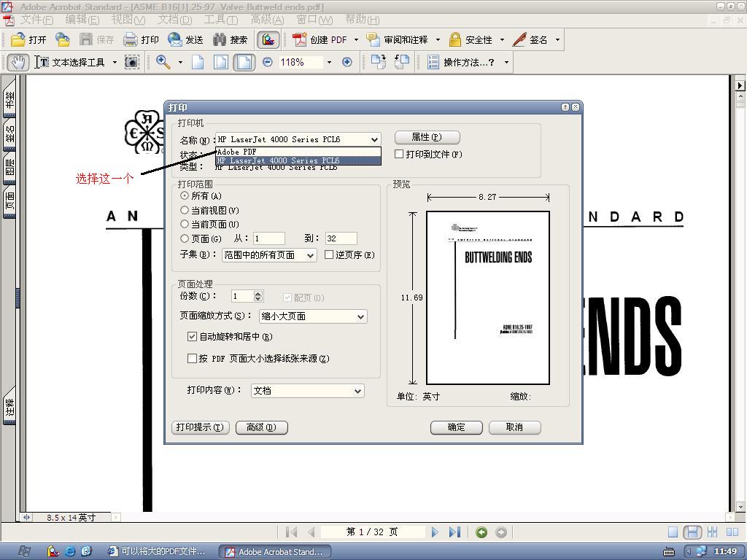Select the Current Page (当前页面) radio
Viewport: 747px width, 560px height.
pos(185,224)
